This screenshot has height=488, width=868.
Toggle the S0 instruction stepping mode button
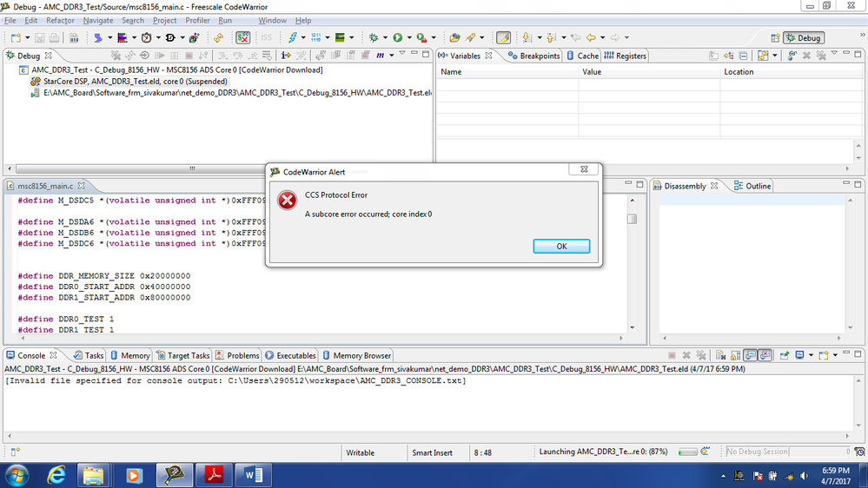pyautogui.click(x=242, y=37)
